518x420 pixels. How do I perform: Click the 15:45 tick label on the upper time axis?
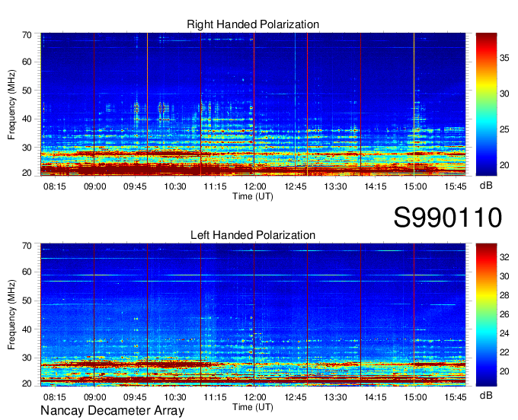pyautogui.click(x=456, y=186)
